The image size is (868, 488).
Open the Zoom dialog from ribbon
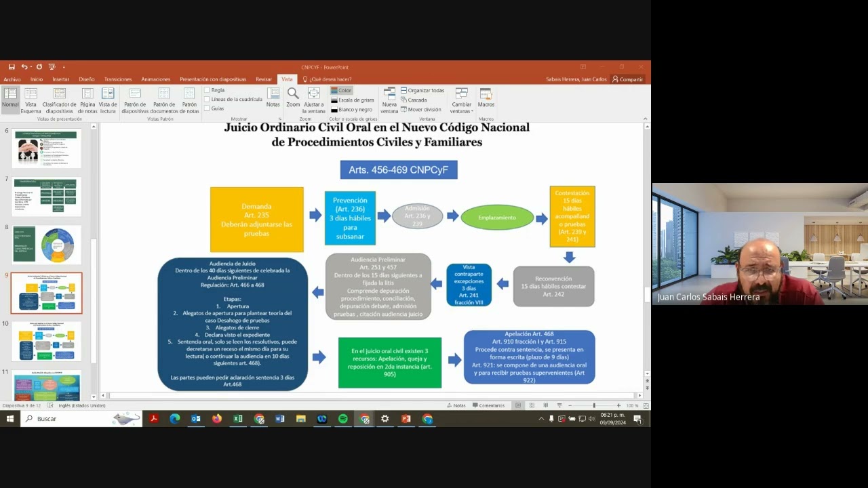(293, 97)
